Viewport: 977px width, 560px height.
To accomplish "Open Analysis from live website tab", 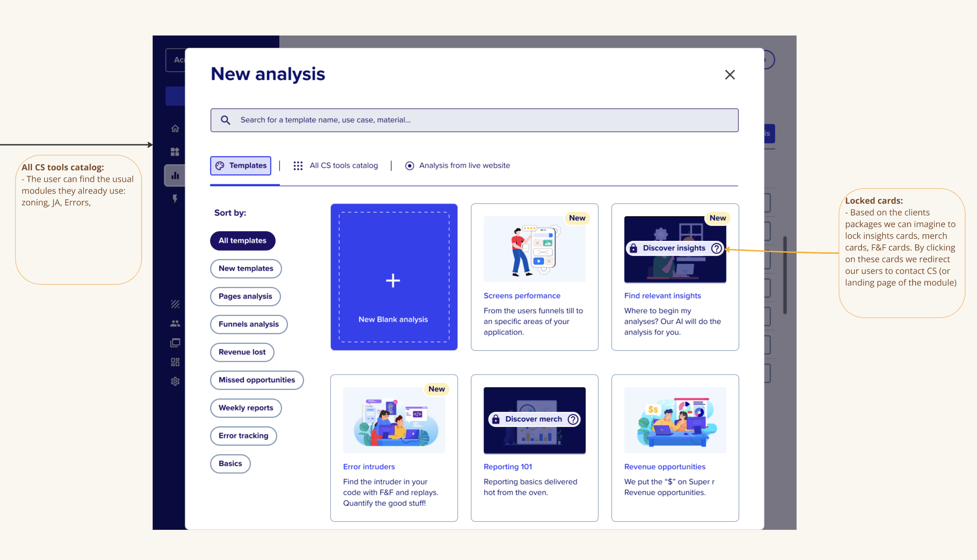I will coord(458,166).
